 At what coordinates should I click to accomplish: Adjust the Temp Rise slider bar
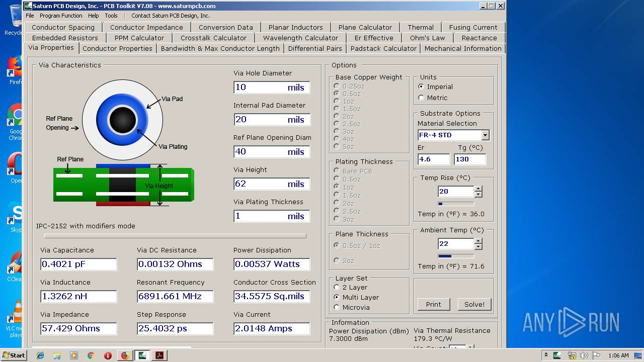point(456,204)
